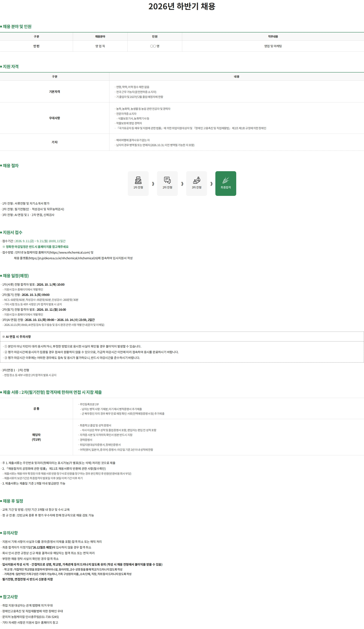Click the 인턴 table cell
This screenshot has height=629, width=364.
pos(36,46)
